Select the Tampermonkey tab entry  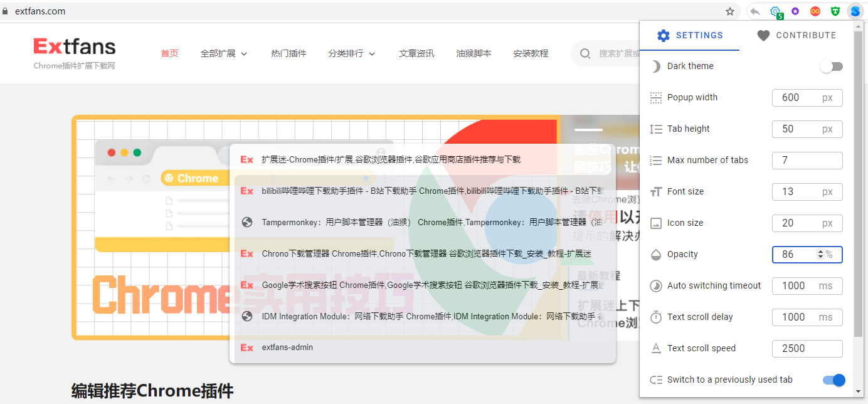[x=423, y=222]
